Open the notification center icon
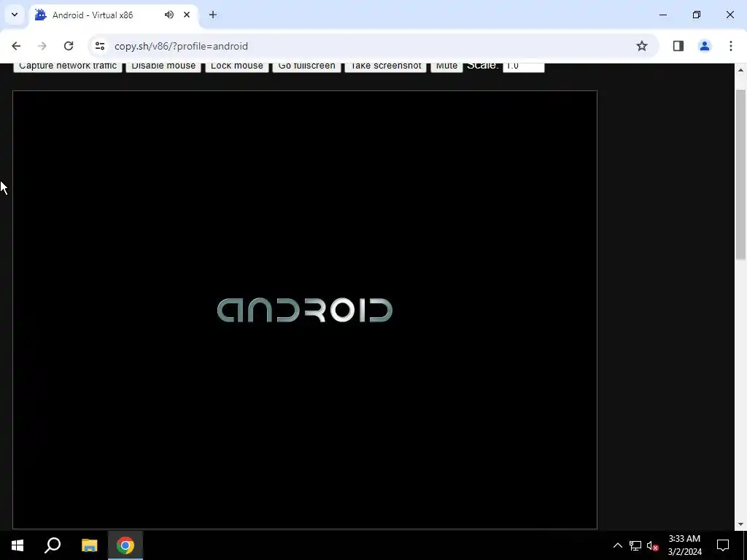Screen dimensions: 747x560 click(723, 545)
